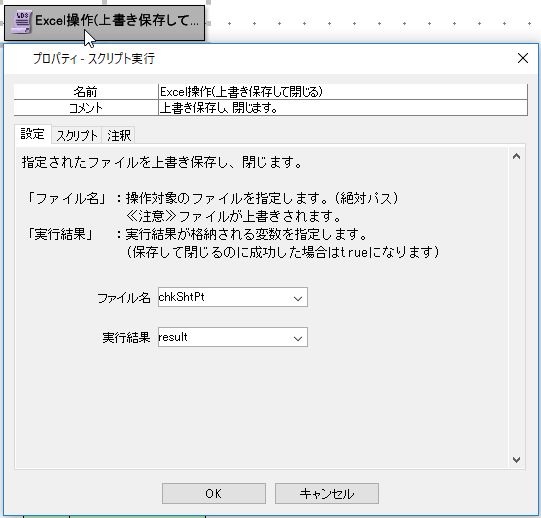This screenshot has width=541, height=518.
Task: Click the コメント label cell
Action: coord(86,108)
